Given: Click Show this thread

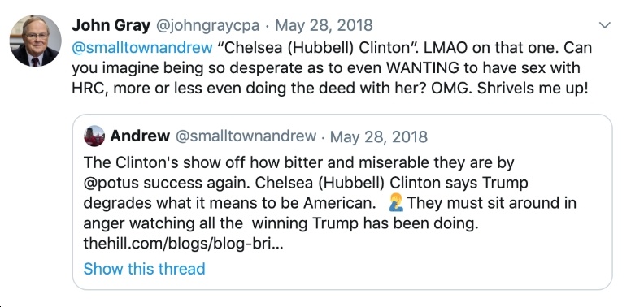Looking at the screenshot, I should coord(144,269).
